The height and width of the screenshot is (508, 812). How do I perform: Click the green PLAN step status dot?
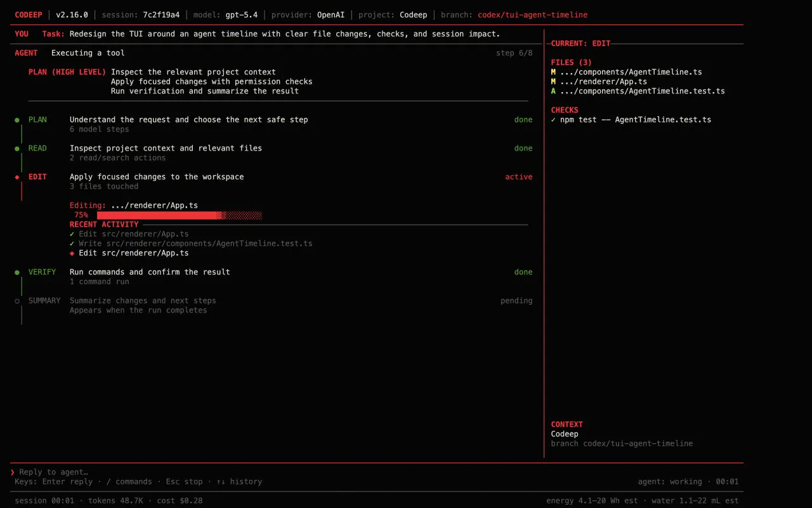click(17, 120)
